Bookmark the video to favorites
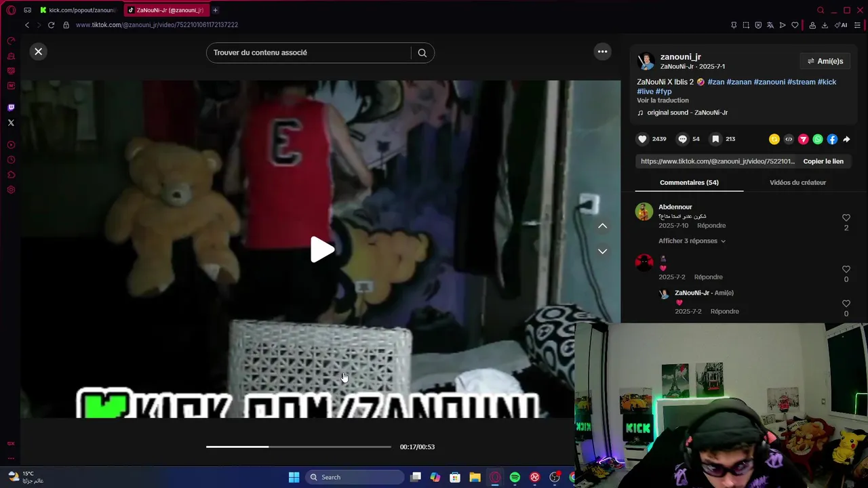The image size is (868, 488). tap(715, 139)
